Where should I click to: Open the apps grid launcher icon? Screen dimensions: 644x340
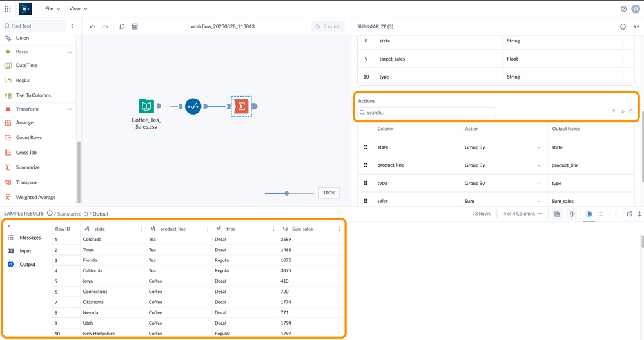tap(7, 8)
